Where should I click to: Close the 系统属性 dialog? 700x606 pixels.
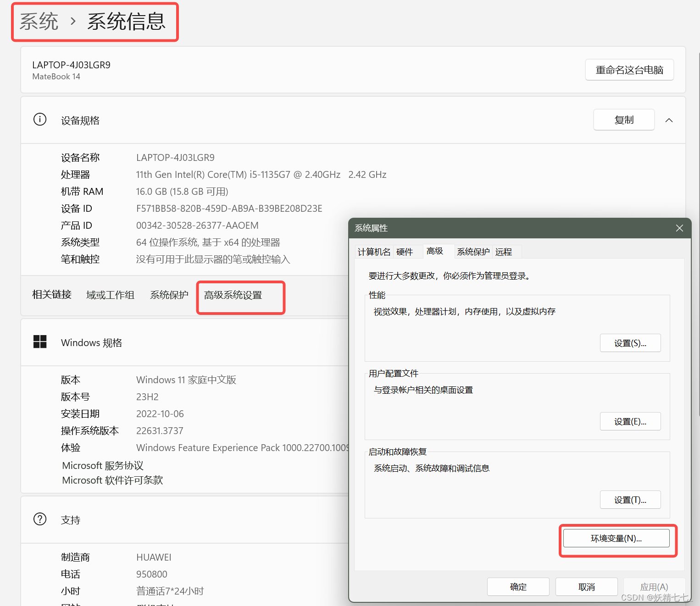pyautogui.click(x=679, y=228)
